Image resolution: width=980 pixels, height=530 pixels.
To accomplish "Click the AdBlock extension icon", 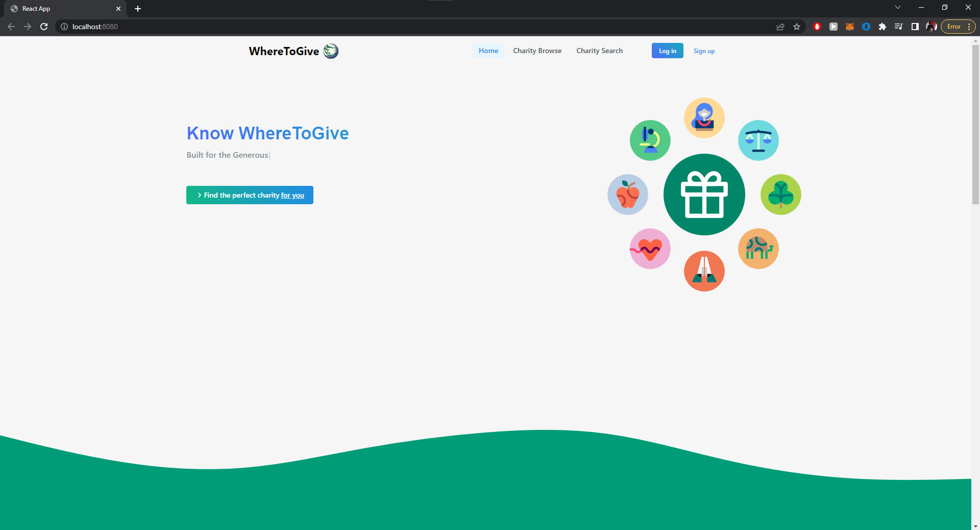I will click(817, 27).
